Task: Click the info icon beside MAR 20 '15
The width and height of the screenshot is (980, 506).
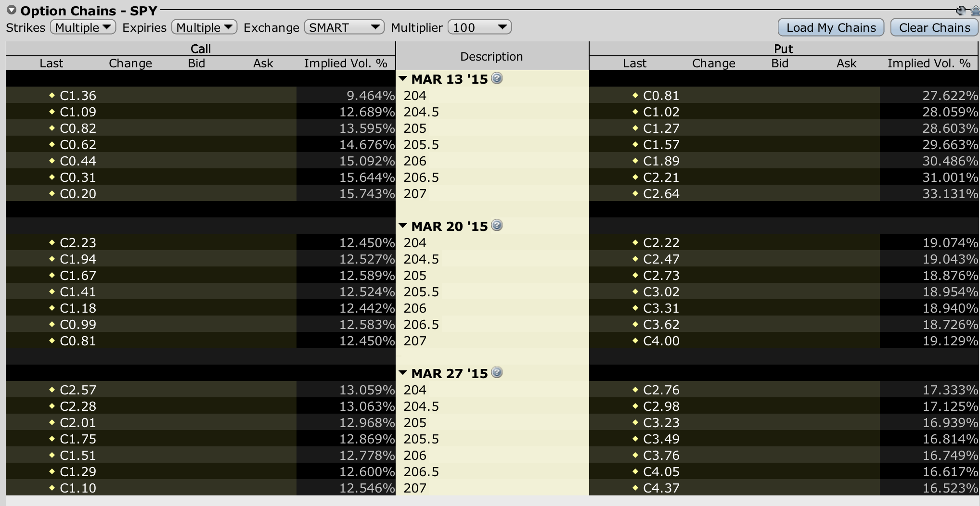Action: pos(497,225)
